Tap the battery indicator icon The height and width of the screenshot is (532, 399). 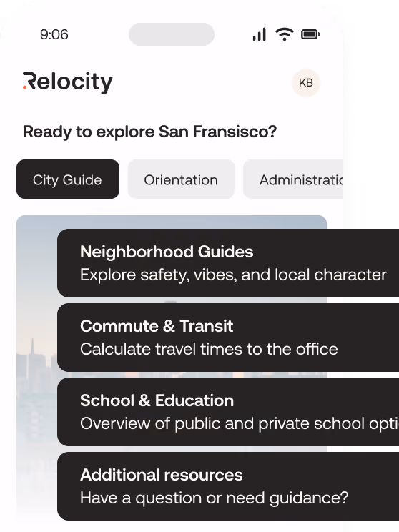310,34
